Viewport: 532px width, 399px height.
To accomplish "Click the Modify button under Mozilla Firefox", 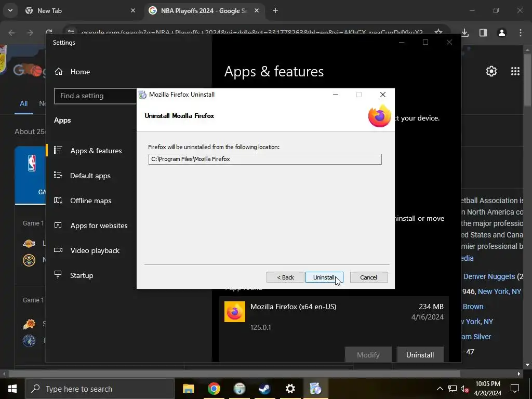I will (368, 355).
